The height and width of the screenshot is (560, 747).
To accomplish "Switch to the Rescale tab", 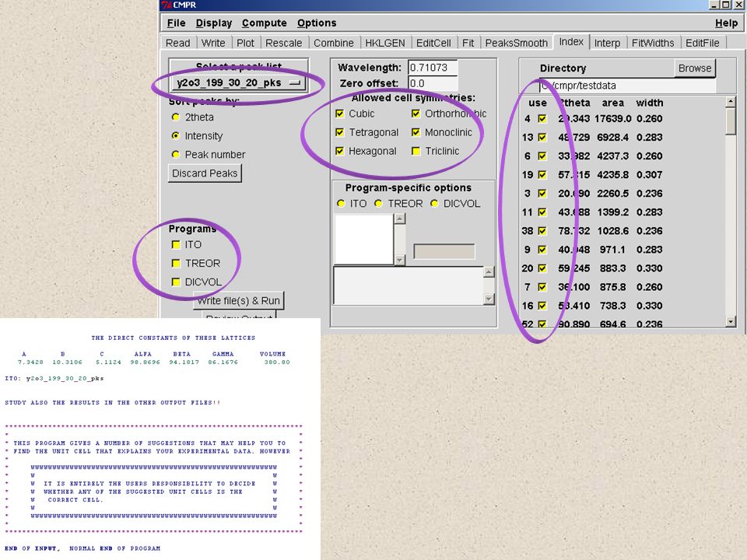I will click(x=284, y=43).
